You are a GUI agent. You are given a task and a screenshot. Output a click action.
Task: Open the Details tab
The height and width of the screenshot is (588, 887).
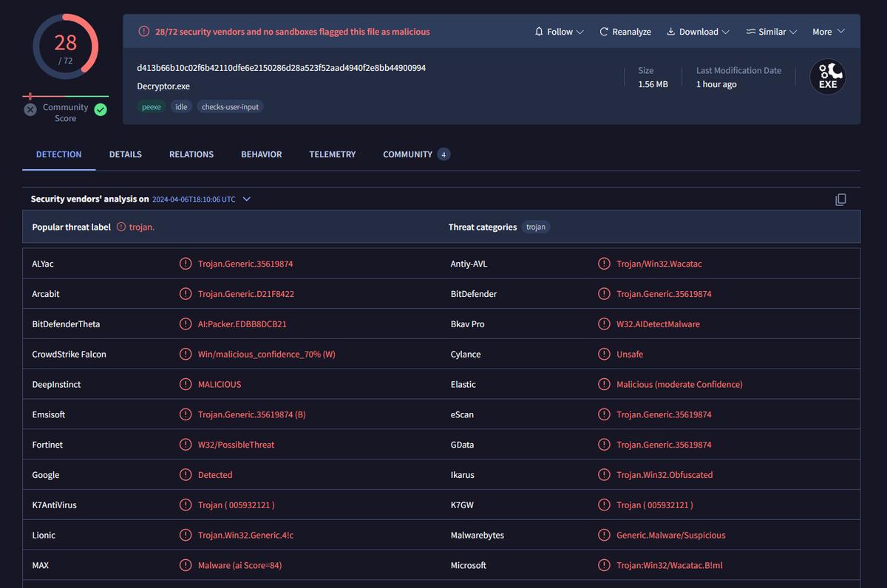tap(126, 154)
